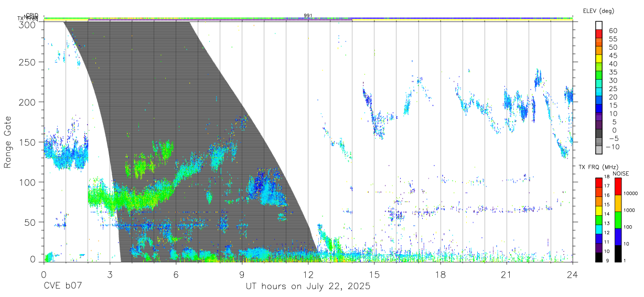Viewport: 644px width, 297px height.
Task: Click x-axis tick label '24'
Action: click(x=572, y=274)
